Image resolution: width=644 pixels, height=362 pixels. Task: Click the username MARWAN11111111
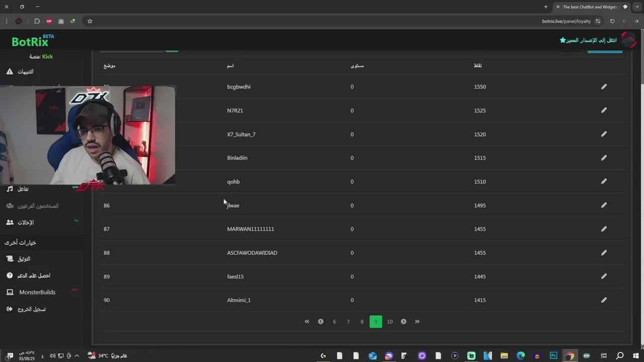251,229
